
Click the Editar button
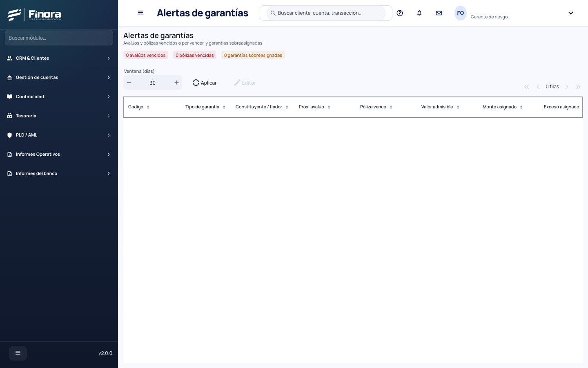click(x=245, y=83)
